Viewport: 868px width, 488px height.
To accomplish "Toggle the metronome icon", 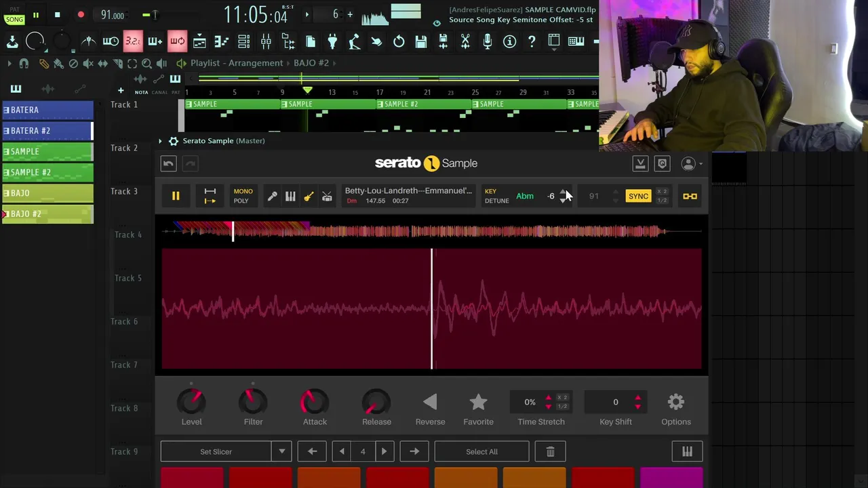I will 88,42.
